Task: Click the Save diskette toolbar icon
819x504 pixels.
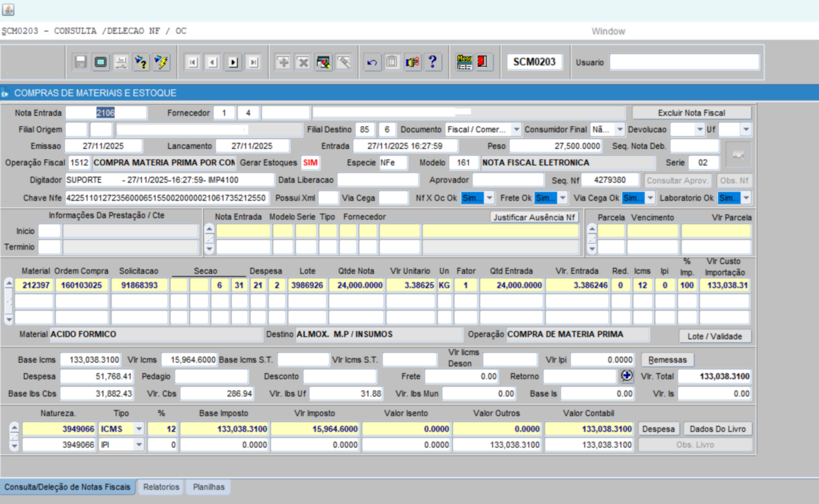Action: (81, 62)
